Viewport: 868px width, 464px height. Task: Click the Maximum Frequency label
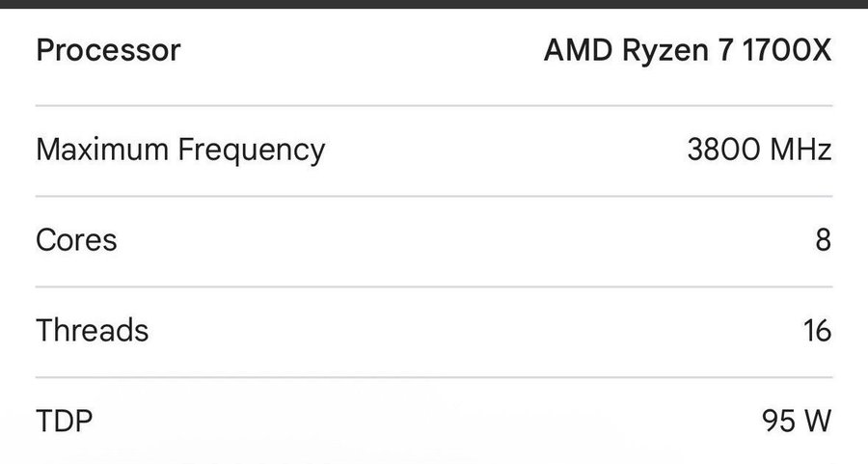coord(180,150)
